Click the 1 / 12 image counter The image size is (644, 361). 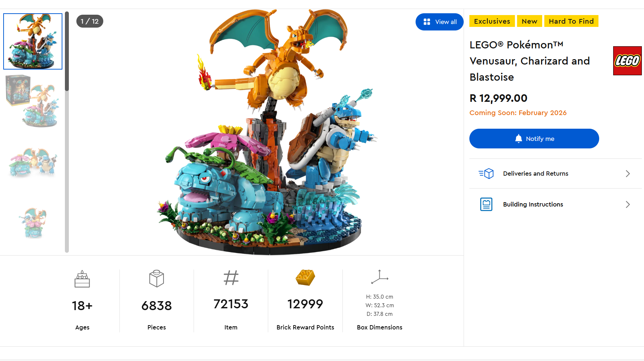pos(89,21)
